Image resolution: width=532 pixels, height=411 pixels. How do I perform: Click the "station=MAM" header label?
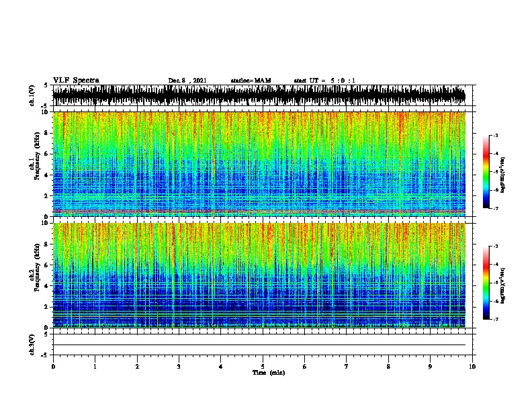tap(251, 81)
